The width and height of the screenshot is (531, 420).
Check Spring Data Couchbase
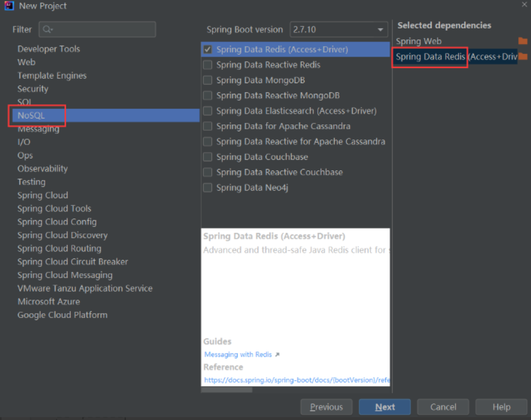208,156
